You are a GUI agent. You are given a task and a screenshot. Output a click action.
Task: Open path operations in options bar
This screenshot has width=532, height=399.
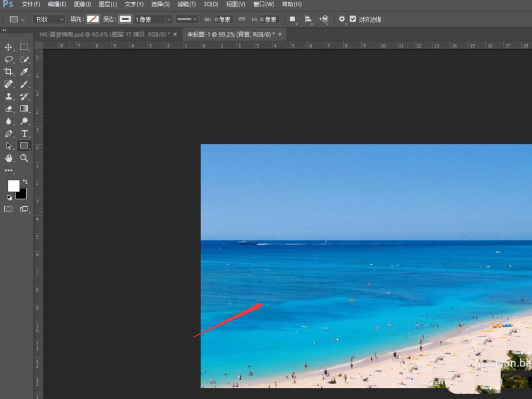tap(293, 19)
